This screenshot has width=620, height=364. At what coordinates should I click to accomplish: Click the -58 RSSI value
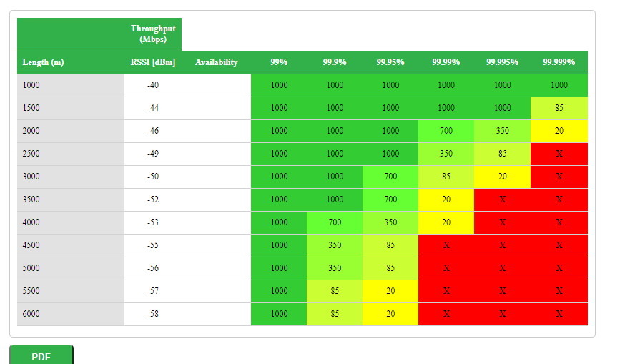coord(153,314)
